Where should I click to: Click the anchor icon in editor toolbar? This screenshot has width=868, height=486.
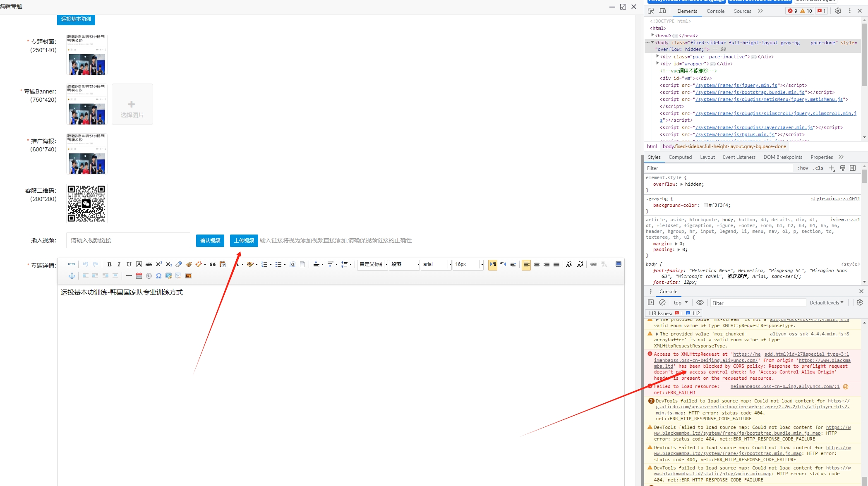point(72,276)
